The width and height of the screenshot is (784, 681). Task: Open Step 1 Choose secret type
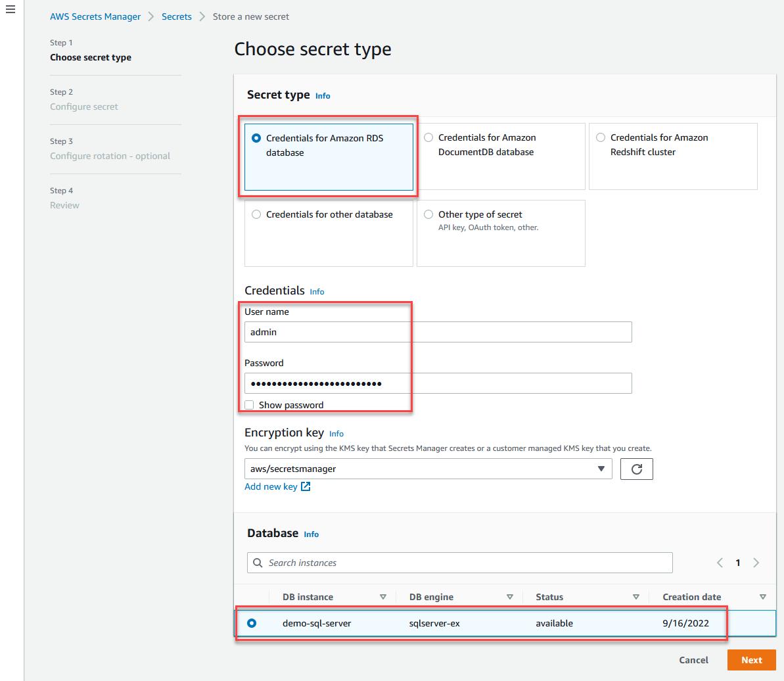coord(91,57)
